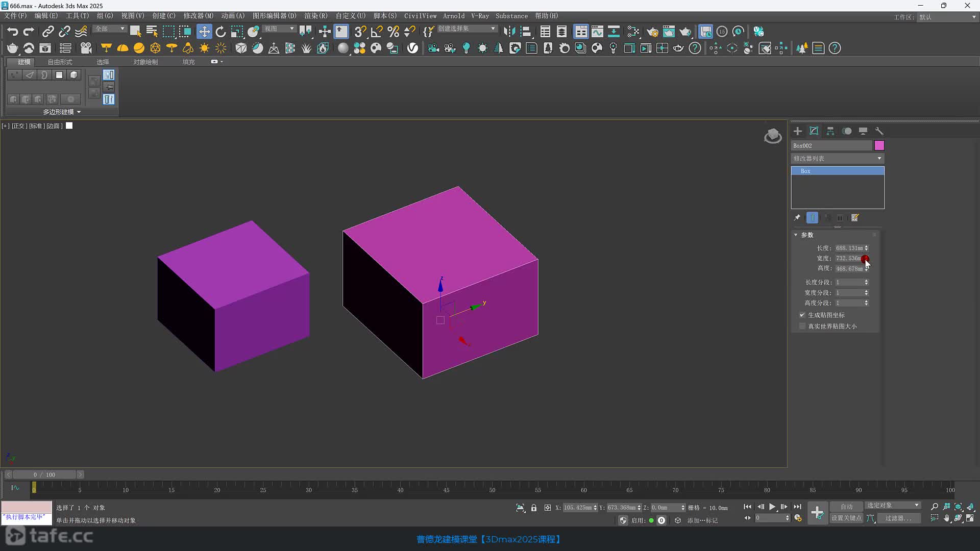Click the 自动 auto key button
Screen dimensions: 980x551
846,507
